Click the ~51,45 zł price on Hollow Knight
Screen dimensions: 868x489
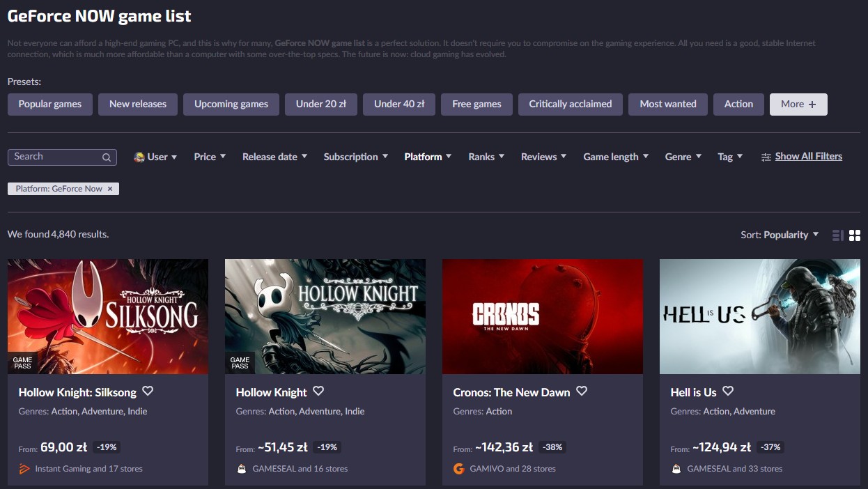click(x=283, y=447)
